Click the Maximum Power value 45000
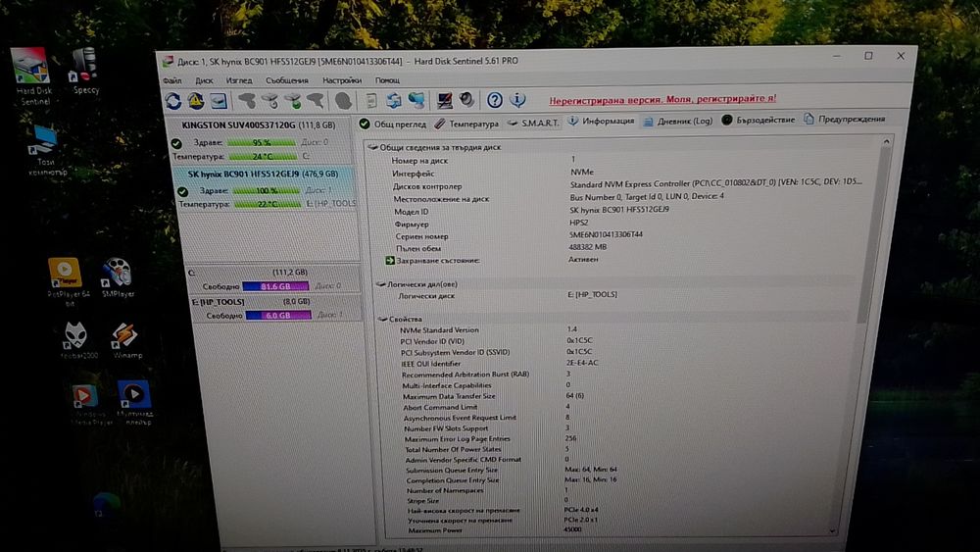Viewport: 980px width, 552px height. click(x=572, y=529)
